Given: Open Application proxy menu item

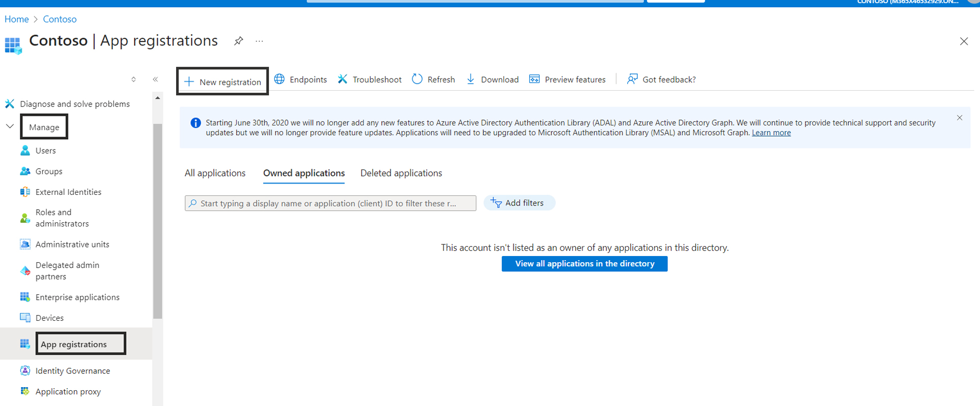Looking at the screenshot, I should click(68, 392).
